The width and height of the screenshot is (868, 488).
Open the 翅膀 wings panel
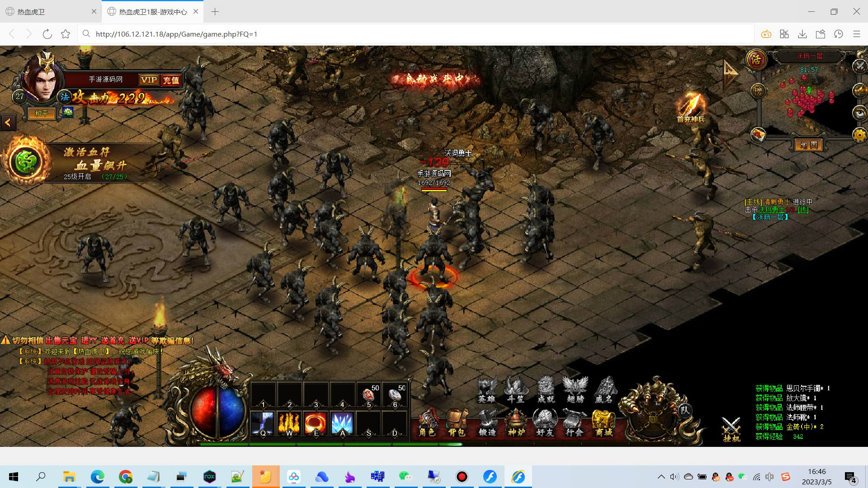click(575, 390)
